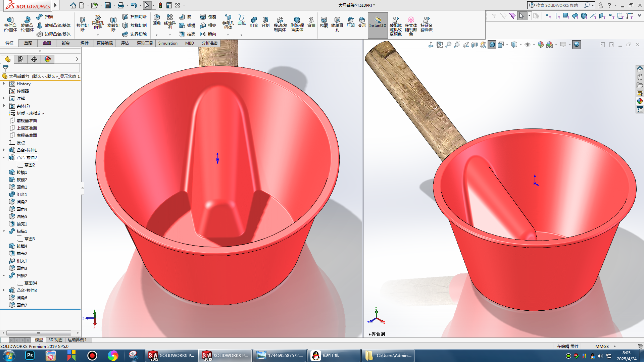The height and width of the screenshot is (362, 644).
Task: Launch the 异型孔向导 hole wizard
Action: [x=98, y=22]
